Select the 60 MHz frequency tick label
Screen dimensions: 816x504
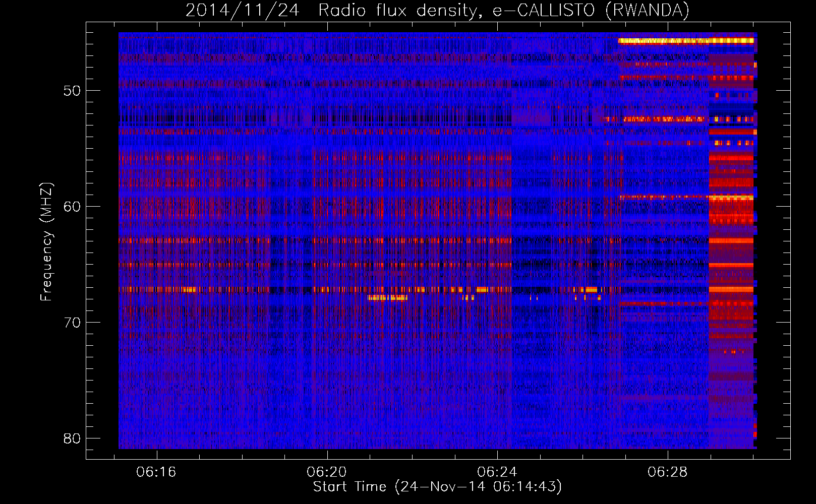tap(72, 207)
